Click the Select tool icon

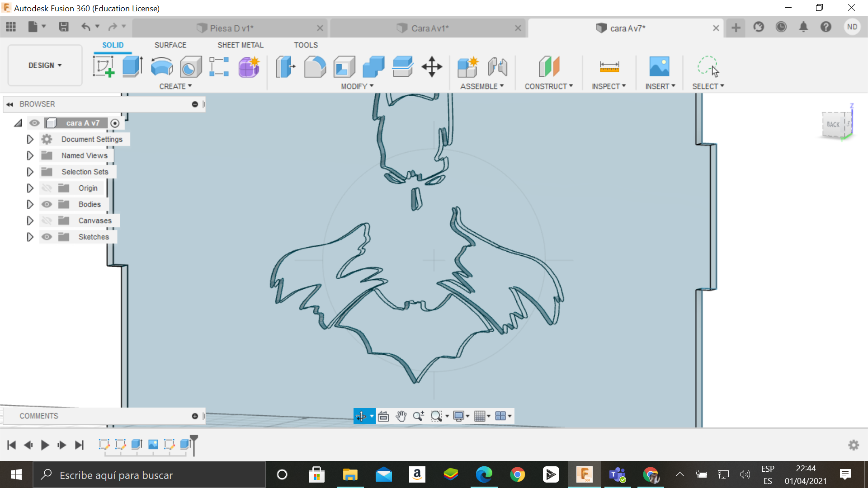[708, 66]
